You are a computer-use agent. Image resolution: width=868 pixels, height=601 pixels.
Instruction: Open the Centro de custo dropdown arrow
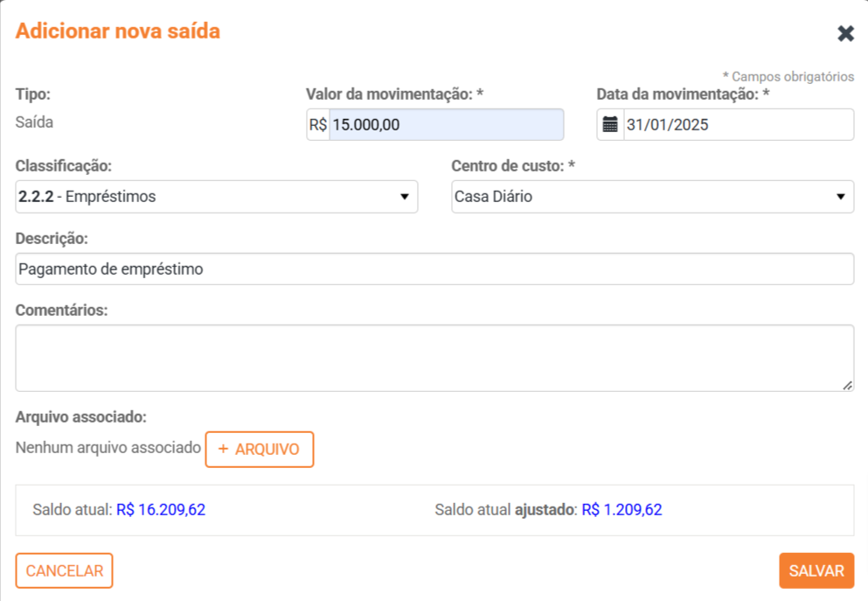click(x=840, y=197)
